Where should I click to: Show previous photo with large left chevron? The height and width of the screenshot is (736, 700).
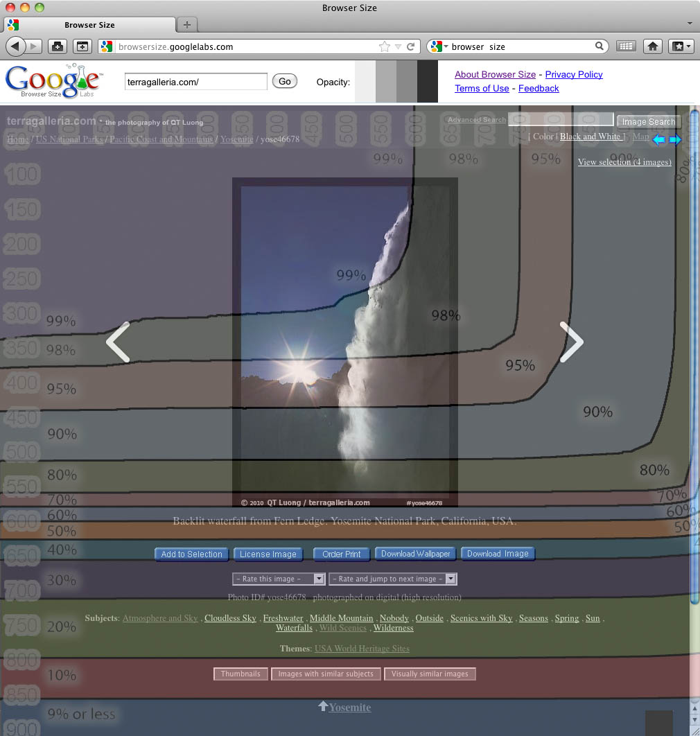pos(118,342)
